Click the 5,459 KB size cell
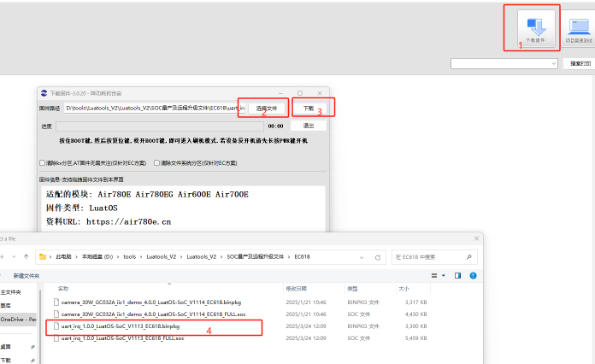Image resolution: width=595 pixels, height=364 pixels. [415, 338]
